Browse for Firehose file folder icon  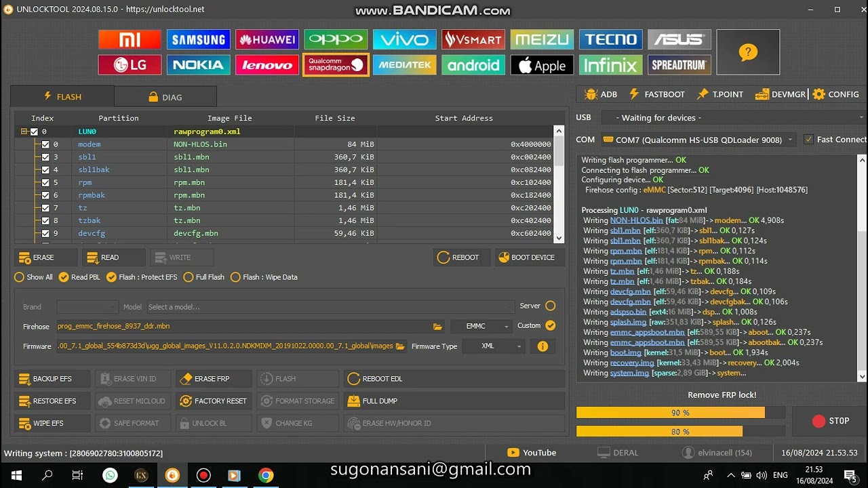pos(437,327)
